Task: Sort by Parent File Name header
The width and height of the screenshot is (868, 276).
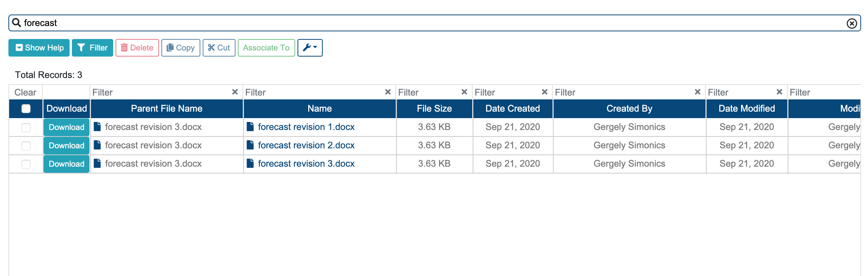Action: click(167, 109)
